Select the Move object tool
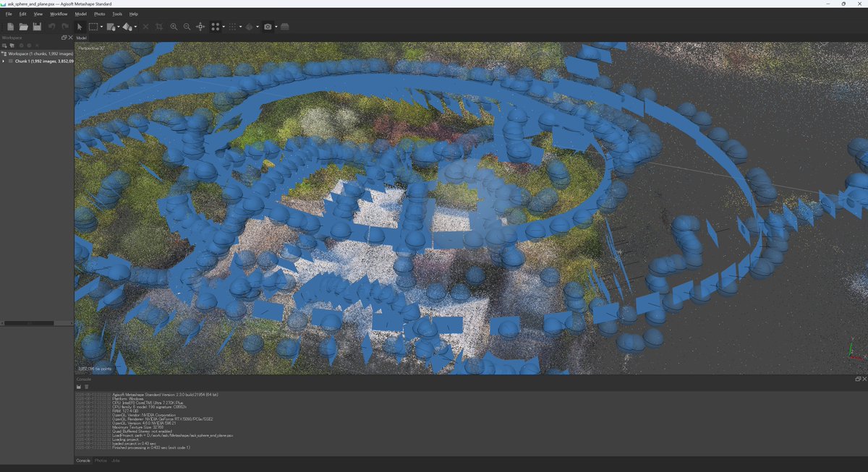The width and height of the screenshot is (868, 472). 127,27
